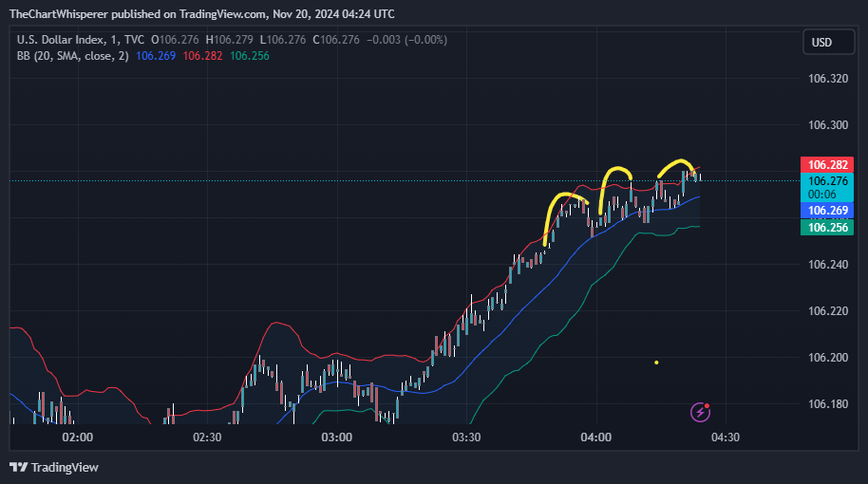Click the TradingView logo at bottom
The height and width of the screenshot is (484, 868).
(x=54, y=468)
